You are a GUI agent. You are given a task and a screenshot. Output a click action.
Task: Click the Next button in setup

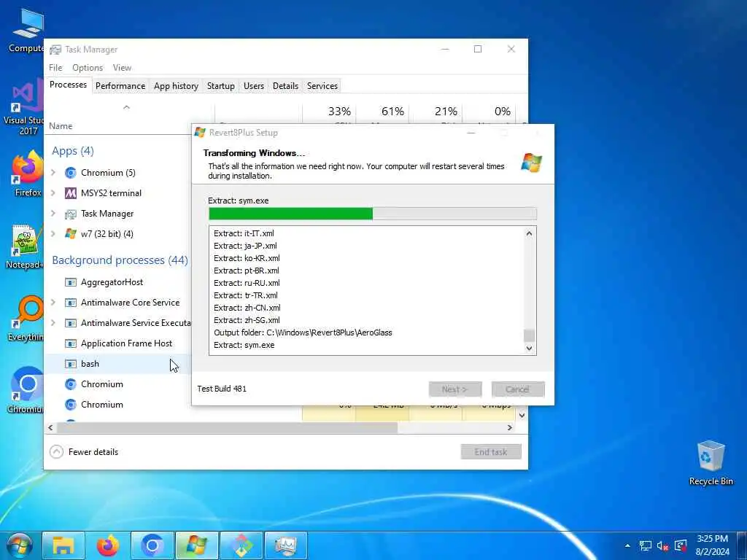455,389
